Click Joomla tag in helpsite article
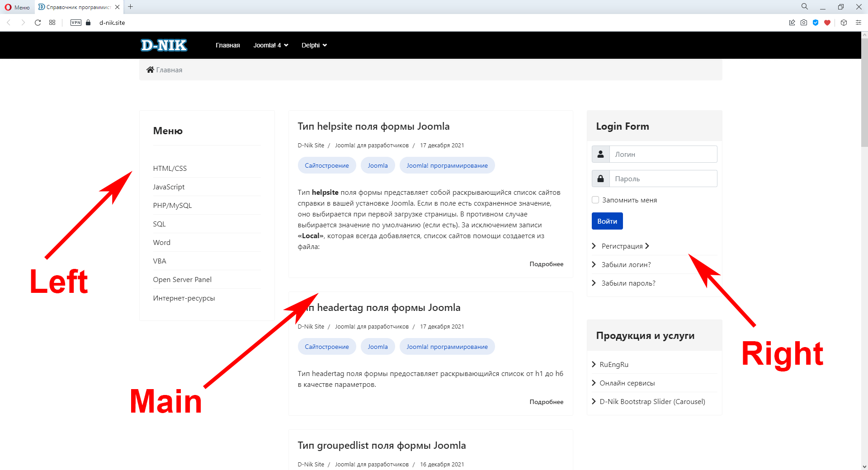The image size is (868, 470). pyautogui.click(x=377, y=165)
